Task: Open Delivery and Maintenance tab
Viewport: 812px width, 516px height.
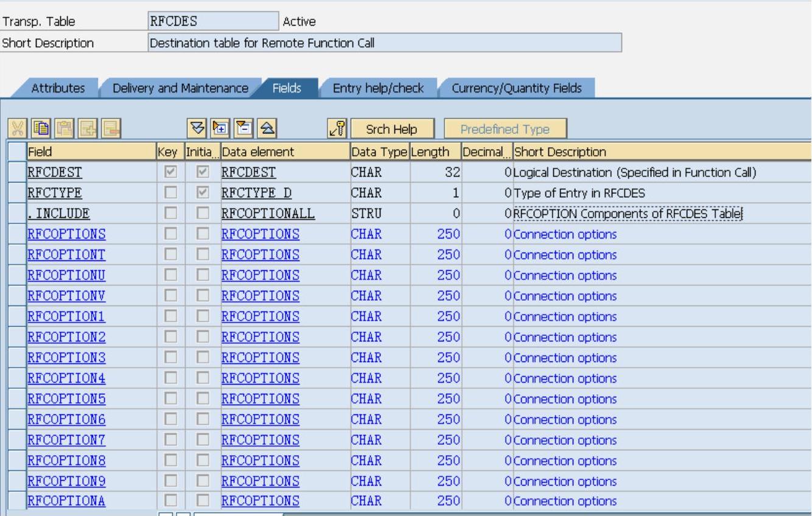Action: 181,88
